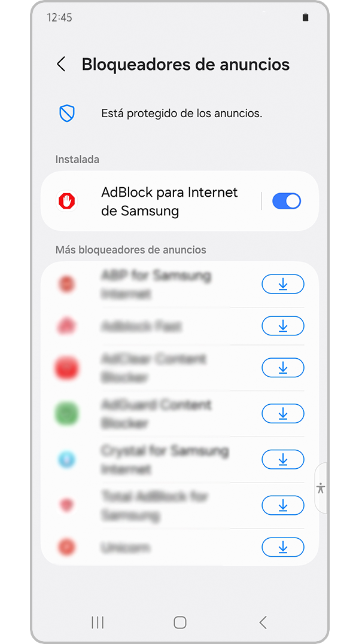Screen dimensions: 359x644
Task: Download Crystal for Samsung Internet
Action: (x=283, y=460)
